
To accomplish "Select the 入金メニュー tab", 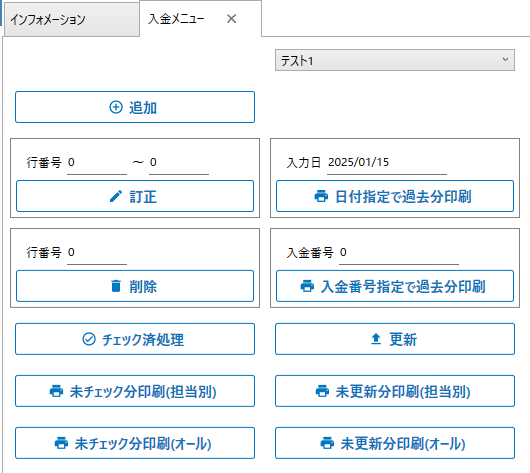I will [x=176, y=19].
